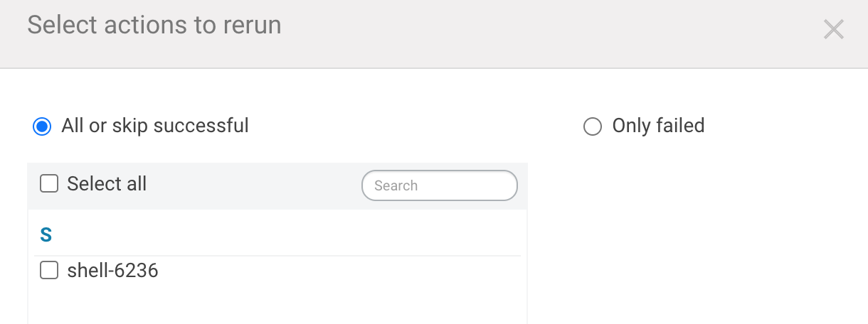The image size is (868, 324).
Task: Mark shell-6236 for rerun
Action: pos(49,271)
